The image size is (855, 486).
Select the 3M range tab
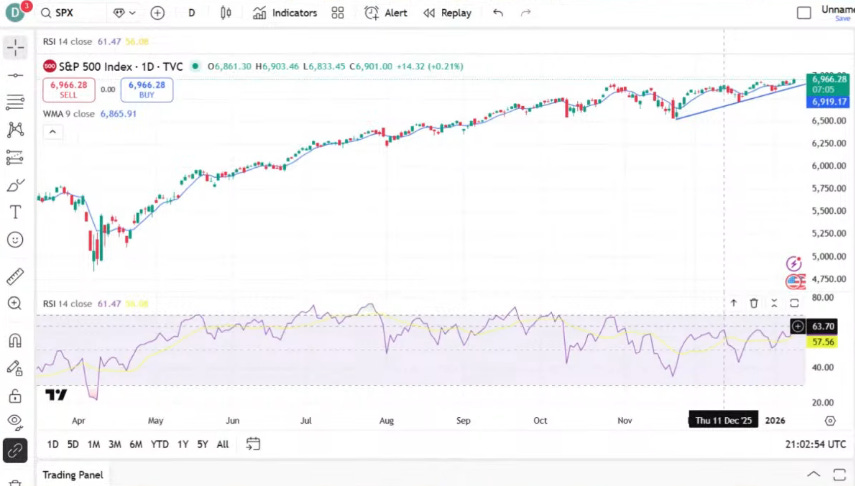click(115, 445)
